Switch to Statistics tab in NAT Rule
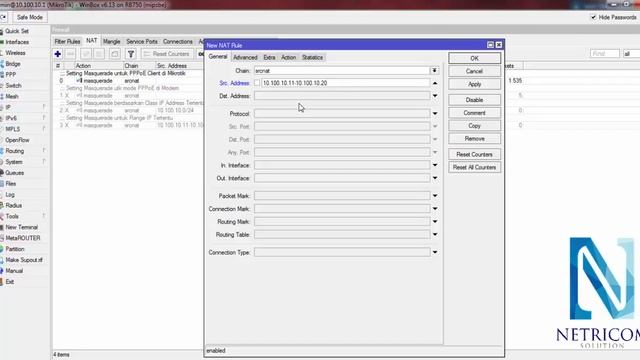 pos(312,58)
